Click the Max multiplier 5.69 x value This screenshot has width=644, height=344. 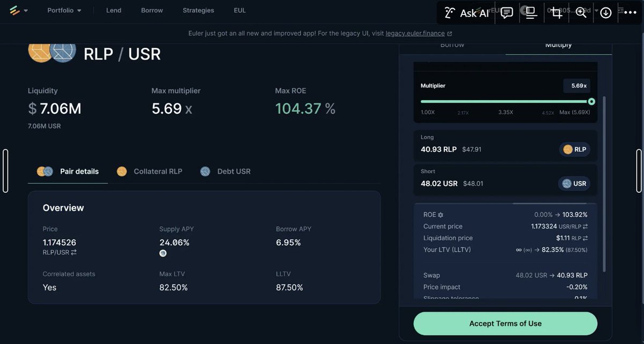[x=172, y=108]
